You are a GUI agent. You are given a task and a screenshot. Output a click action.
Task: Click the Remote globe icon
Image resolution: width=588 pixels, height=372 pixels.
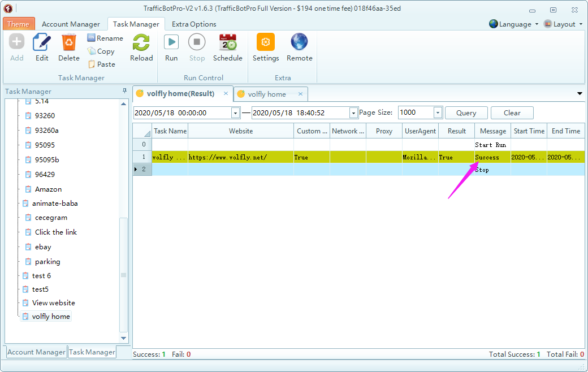pos(299,43)
